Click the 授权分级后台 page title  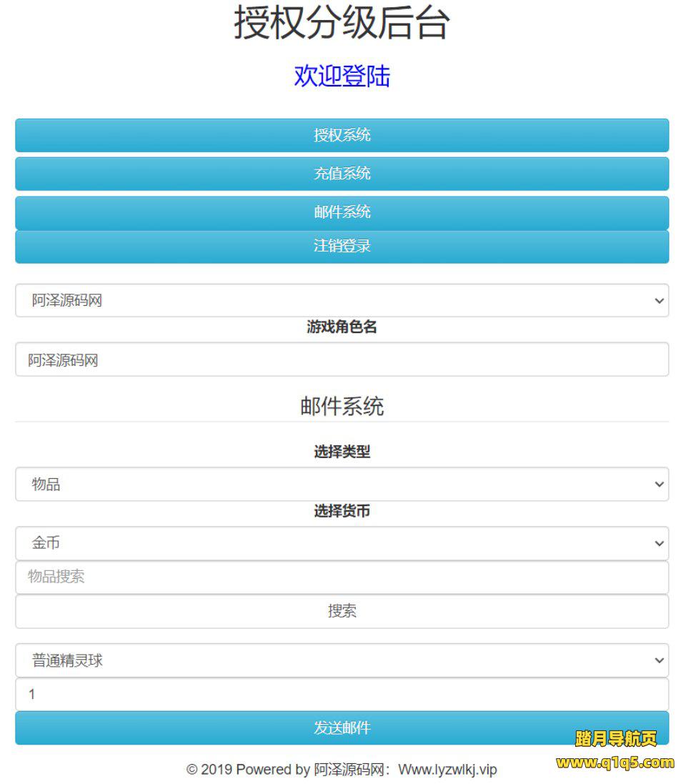[x=342, y=23]
